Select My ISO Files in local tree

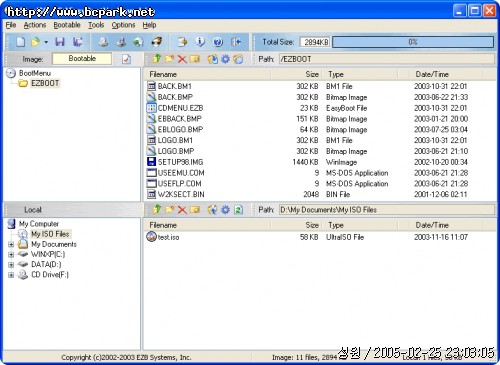(50, 234)
